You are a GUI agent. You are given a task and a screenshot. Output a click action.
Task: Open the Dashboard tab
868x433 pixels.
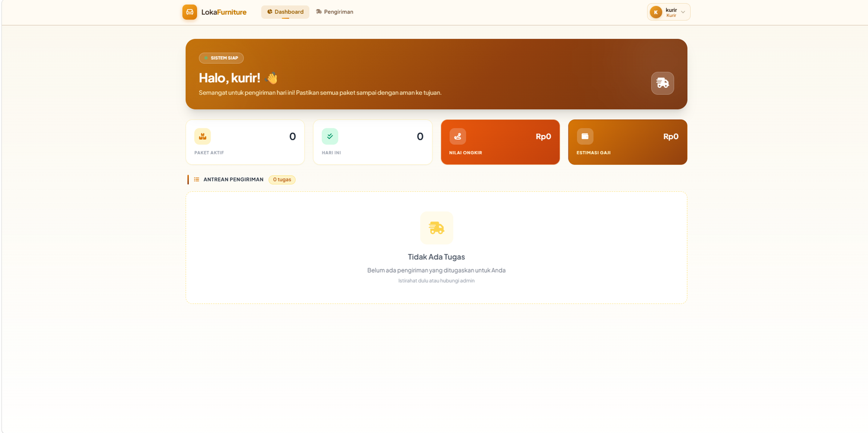point(285,12)
